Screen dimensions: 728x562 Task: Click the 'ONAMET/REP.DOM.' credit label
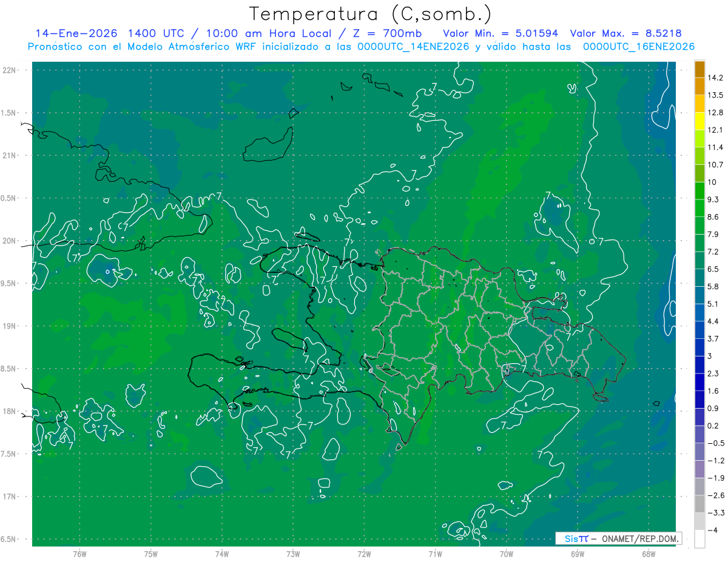[639, 538]
